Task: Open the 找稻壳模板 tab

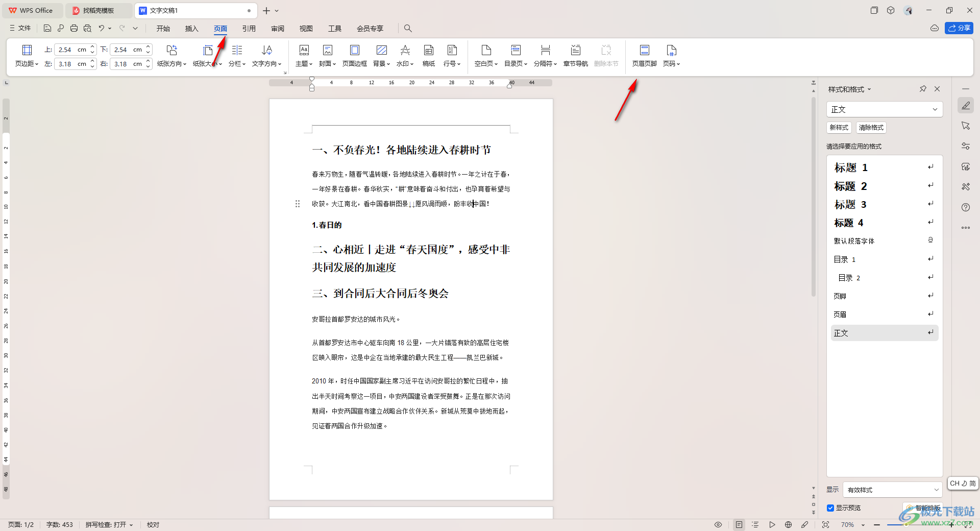Action: pyautogui.click(x=98, y=10)
